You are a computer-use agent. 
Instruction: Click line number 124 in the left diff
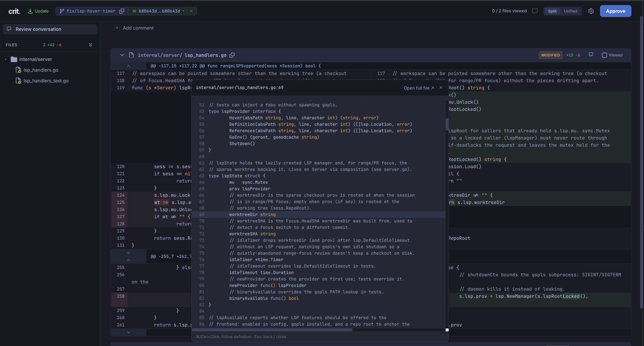(120, 195)
